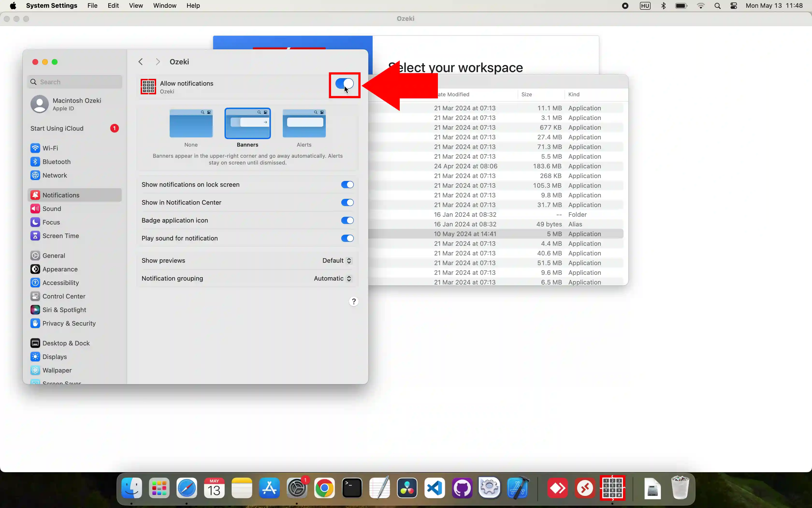The width and height of the screenshot is (812, 508).
Task: Open Spotlight search in menu bar
Action: 717,6
